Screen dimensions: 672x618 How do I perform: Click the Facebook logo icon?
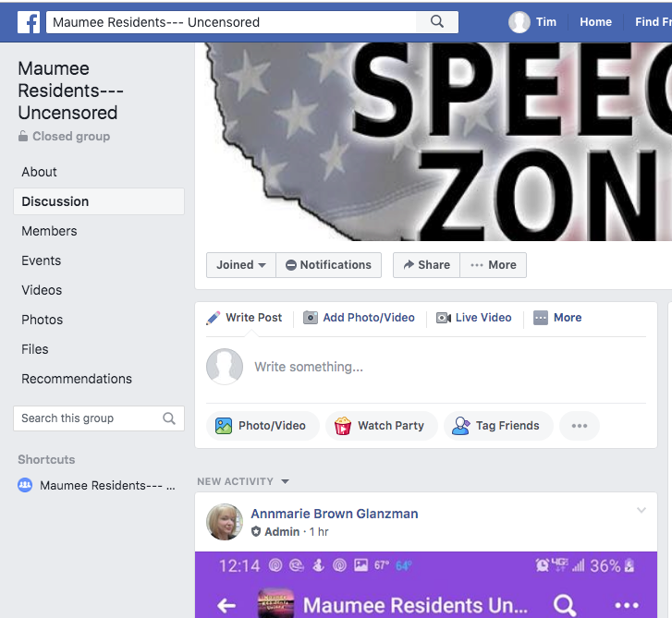tap(29, 22)
